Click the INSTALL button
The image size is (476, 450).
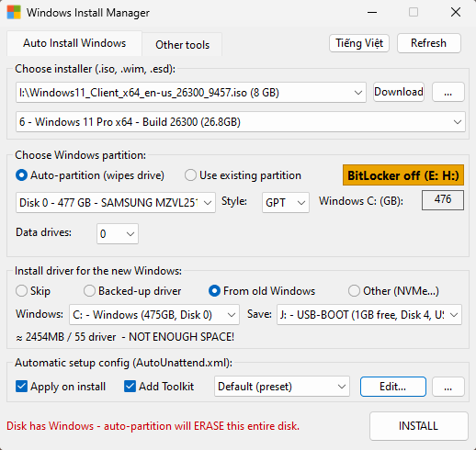pos(418,426)
